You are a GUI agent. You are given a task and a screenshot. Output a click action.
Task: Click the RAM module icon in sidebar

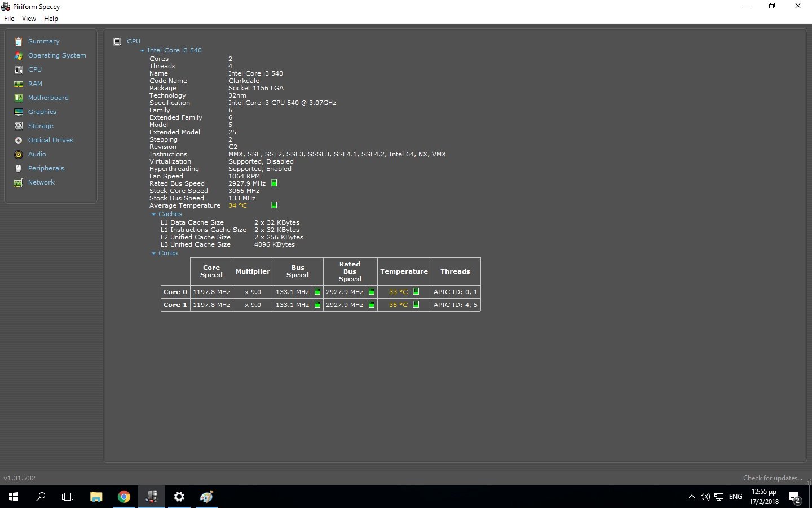19,84
